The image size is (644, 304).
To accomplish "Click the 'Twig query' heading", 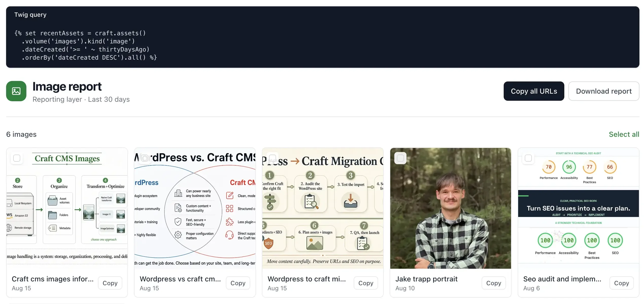I will pyautogui.click(x=30, y=15).
